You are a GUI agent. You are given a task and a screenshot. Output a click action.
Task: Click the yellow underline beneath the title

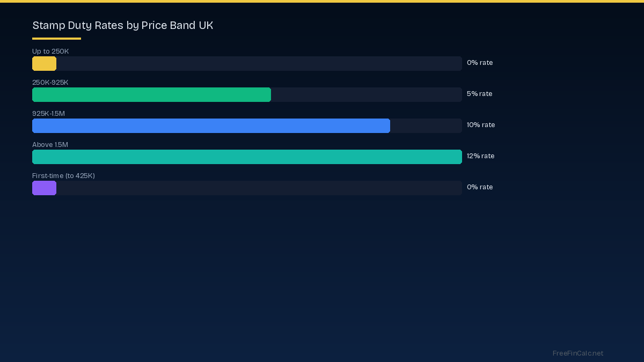coord(56,39)
